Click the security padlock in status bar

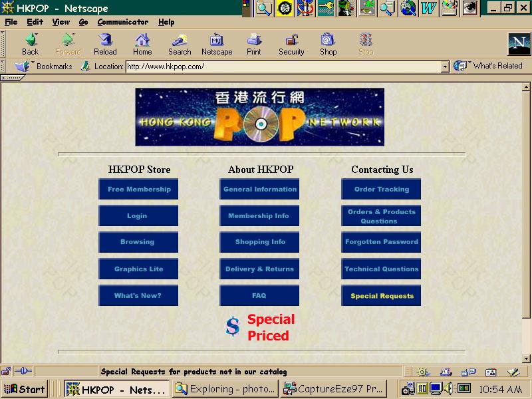click(7, 372)
